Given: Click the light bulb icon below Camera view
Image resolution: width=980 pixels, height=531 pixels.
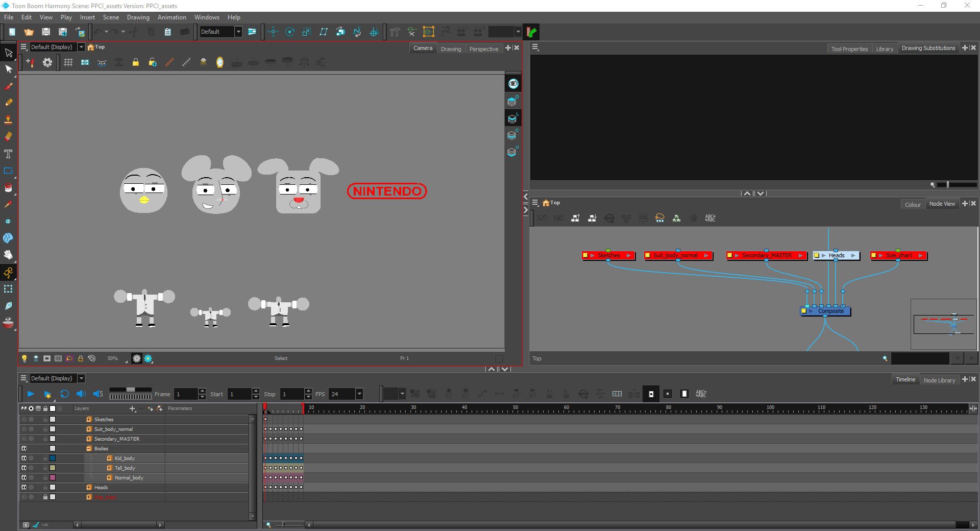Looking at the screenshot, I should tap(24, 358).
